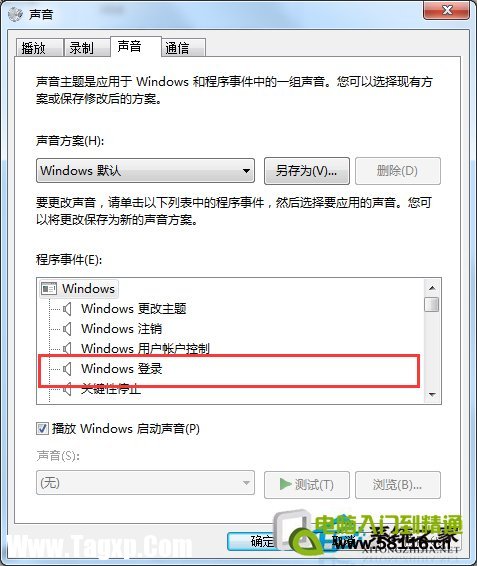Click the sound dialog title bar icon
Viewport: 477px width, 566px height.
(x=15, y=14)
